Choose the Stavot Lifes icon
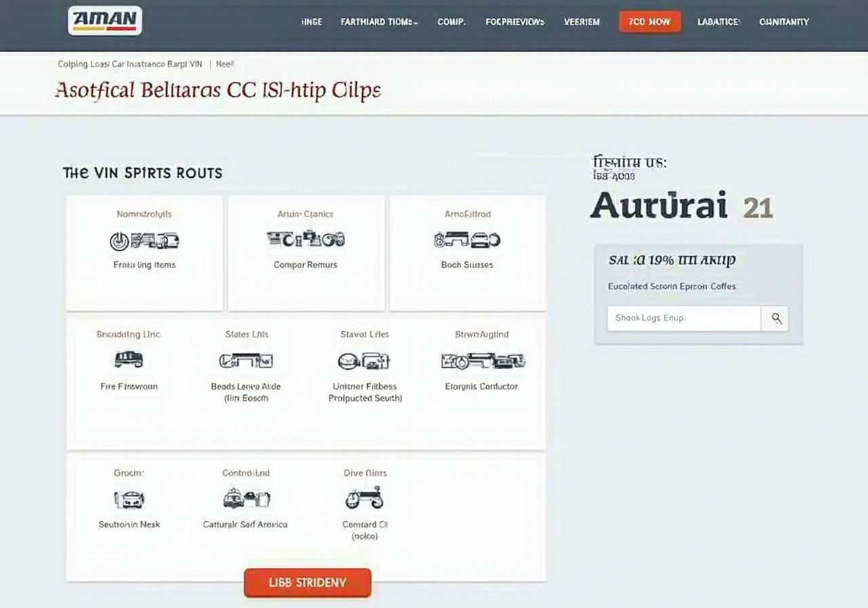This screenshot has height=608, width=868. (363, 360)
